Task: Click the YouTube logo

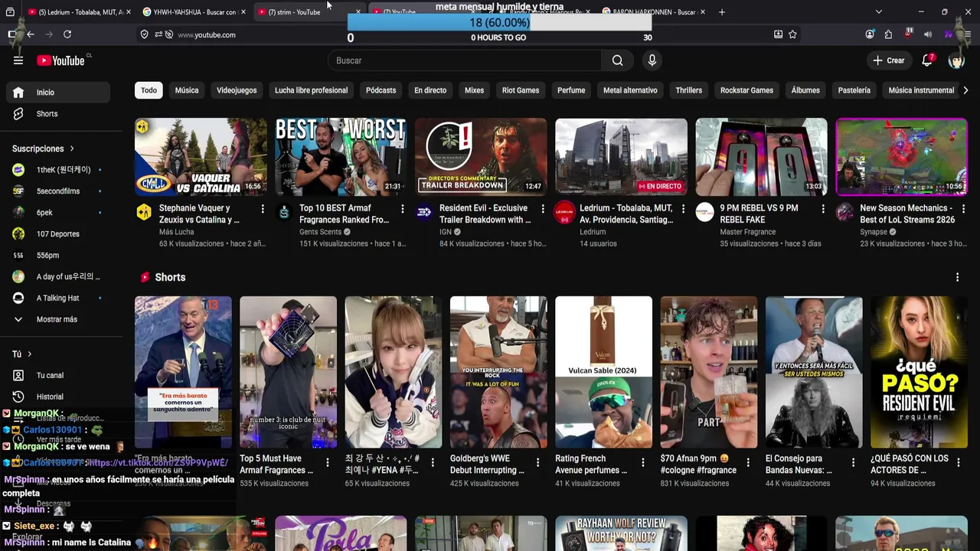Action: pyautogui.click(x=60, y=60)
